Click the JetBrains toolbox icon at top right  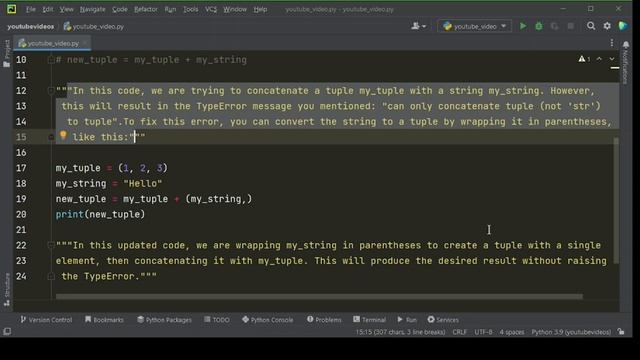(623, 26)
